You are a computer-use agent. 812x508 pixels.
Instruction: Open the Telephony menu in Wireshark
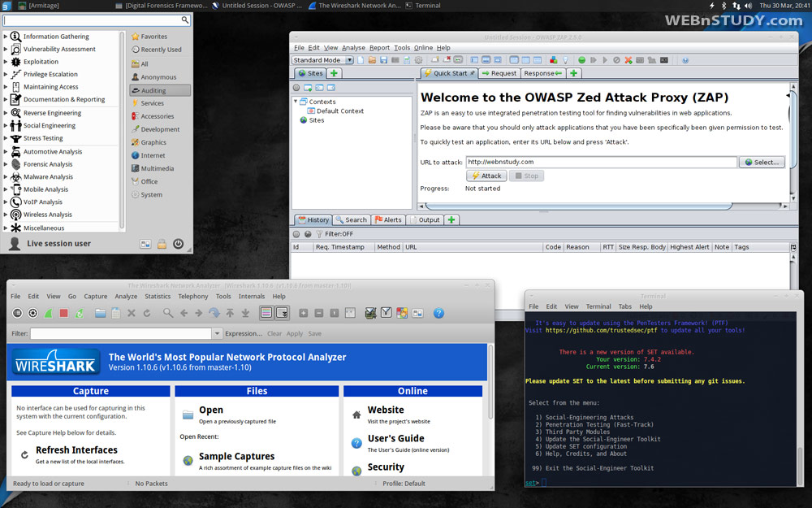[193, 297]
